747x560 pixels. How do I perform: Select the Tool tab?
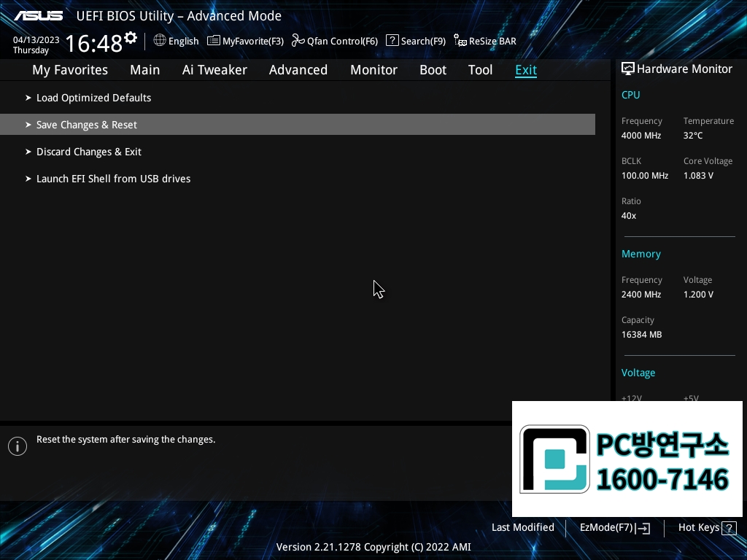pos(480,70)
